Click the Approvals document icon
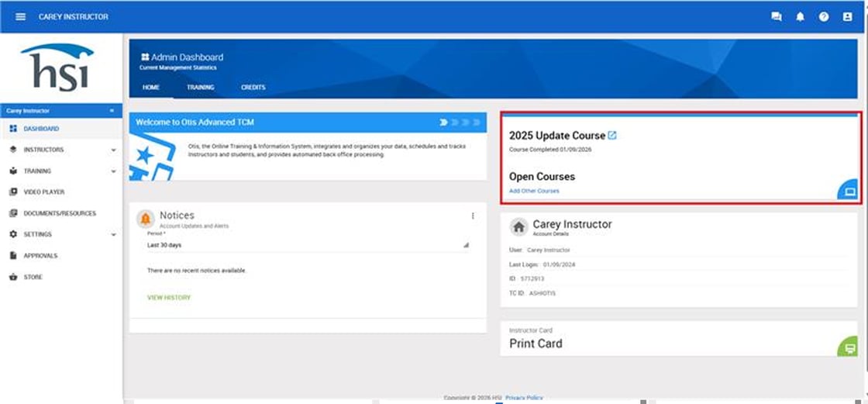868x404 pixels. pyautogui.click(x=13, y=255)
